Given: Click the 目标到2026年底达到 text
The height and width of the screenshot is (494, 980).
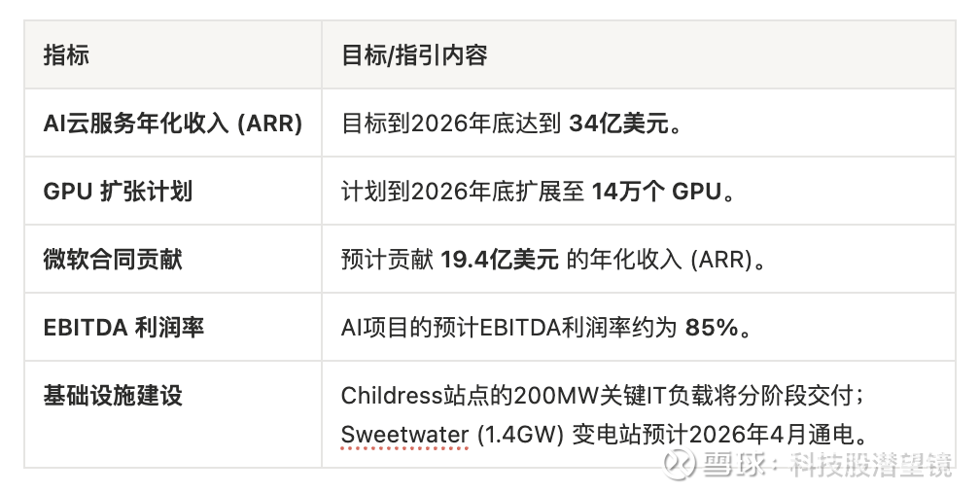Looking at the screenshot, I should [x=451, y=123].
